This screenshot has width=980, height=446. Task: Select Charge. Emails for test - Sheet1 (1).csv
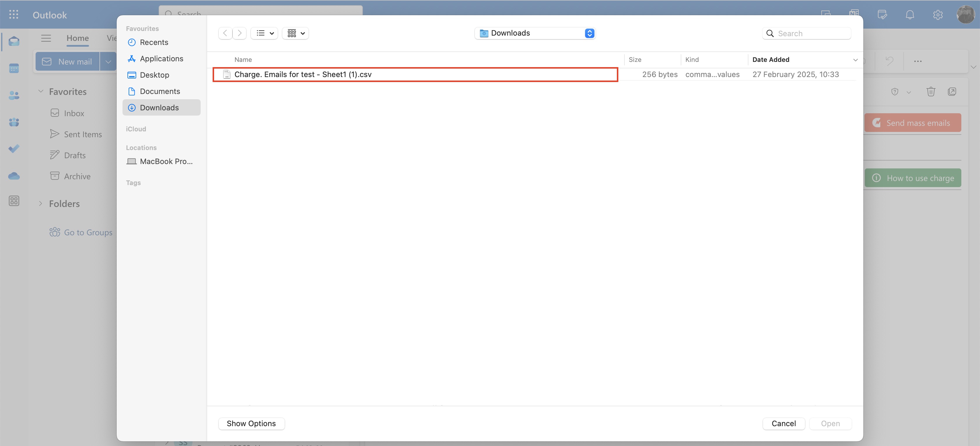click(415, 74)
